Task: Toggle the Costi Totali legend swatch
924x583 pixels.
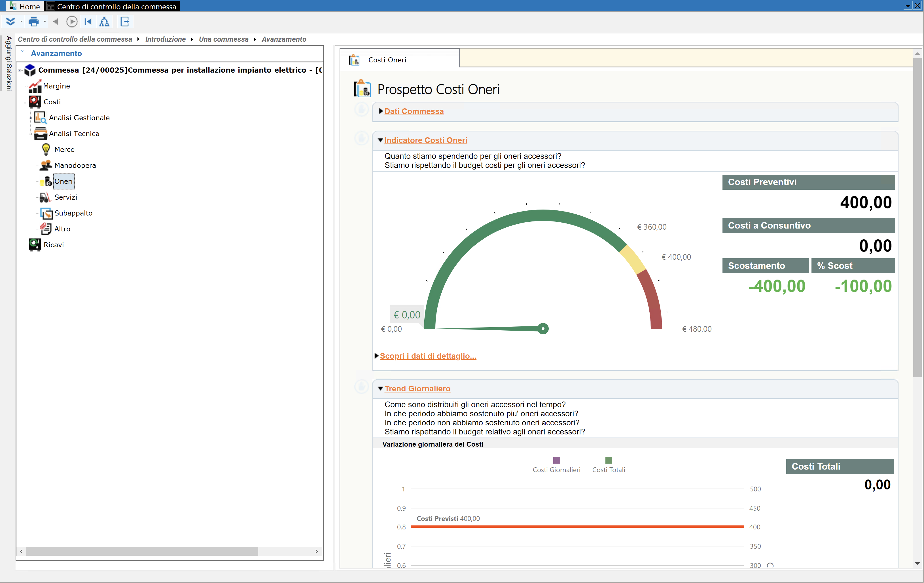Action: 609,460
